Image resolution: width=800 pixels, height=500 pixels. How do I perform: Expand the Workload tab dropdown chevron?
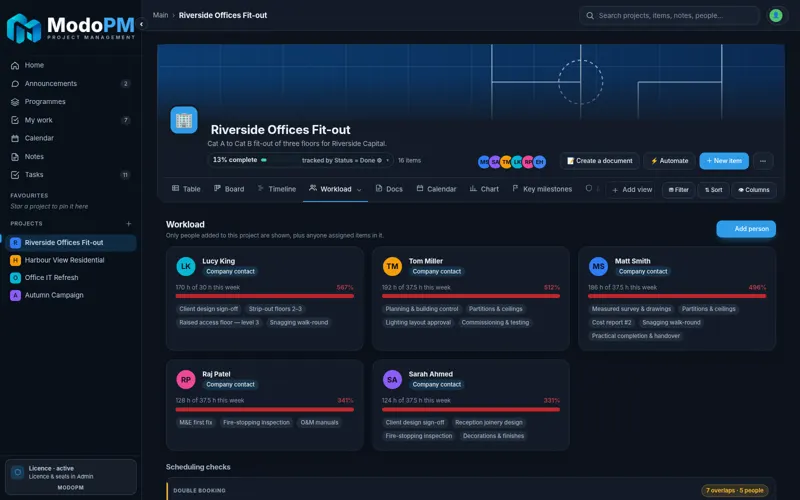tap(359, 189)
